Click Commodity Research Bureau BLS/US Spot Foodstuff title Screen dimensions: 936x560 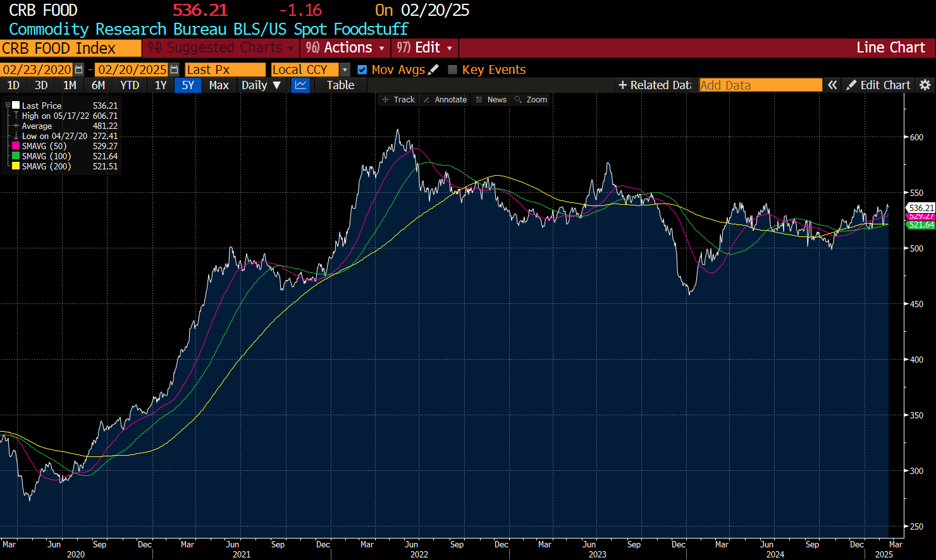tap(208, 29)
